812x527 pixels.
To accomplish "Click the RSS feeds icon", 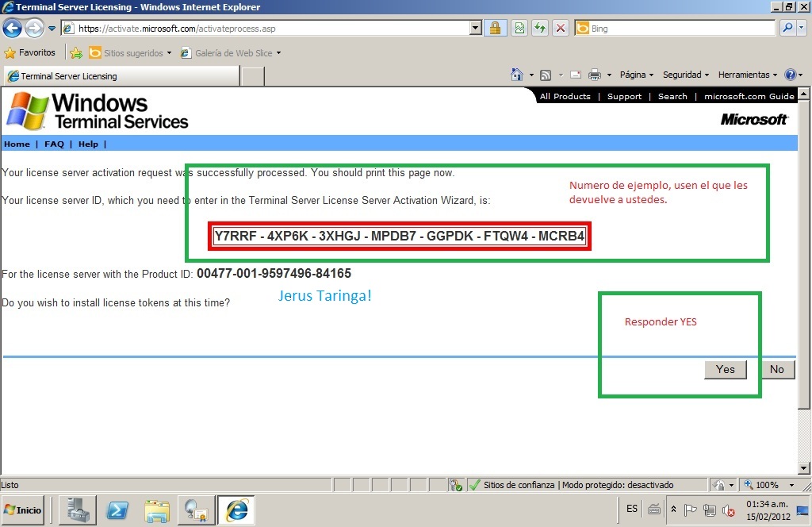I will tap(546, 75).
